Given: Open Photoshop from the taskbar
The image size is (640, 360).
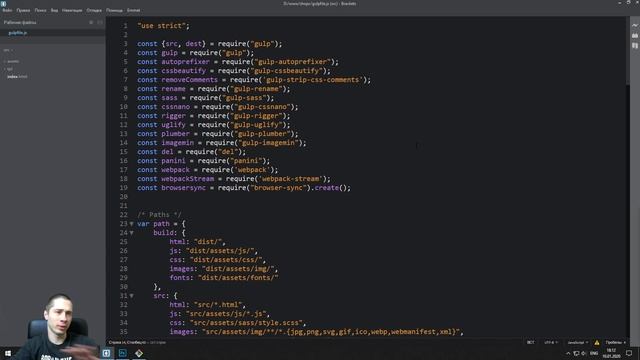Looking at the screenshot, I should (x=122, y=353).
